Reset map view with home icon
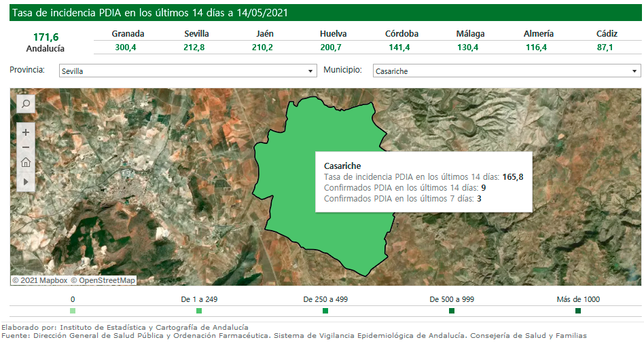Viewport: 644px width, 342px height. point(26,162)
